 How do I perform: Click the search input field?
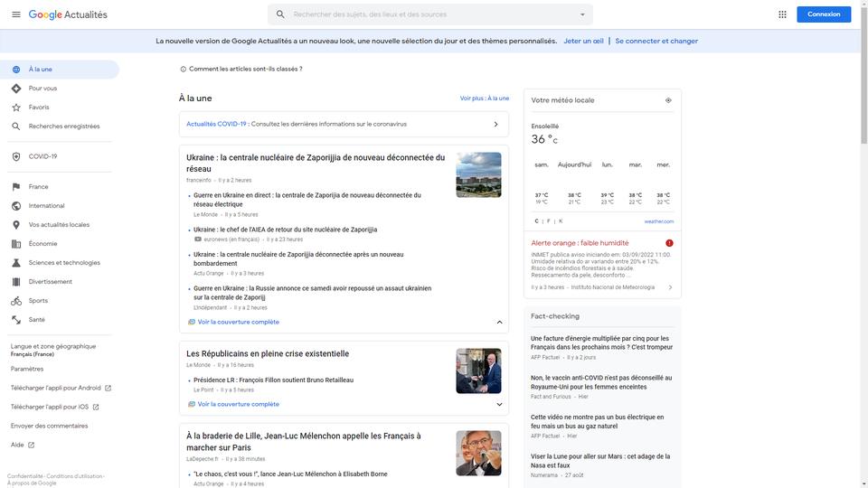[430, 14]
